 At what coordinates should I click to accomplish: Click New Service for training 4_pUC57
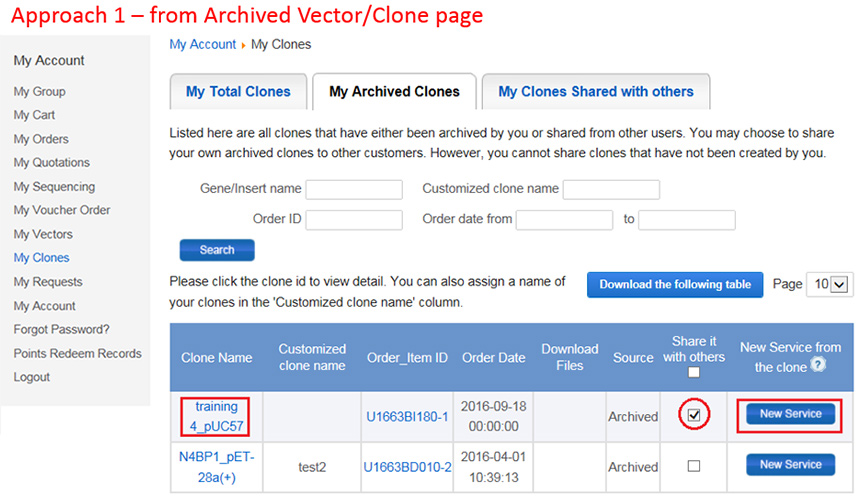(x=790, y=414)
